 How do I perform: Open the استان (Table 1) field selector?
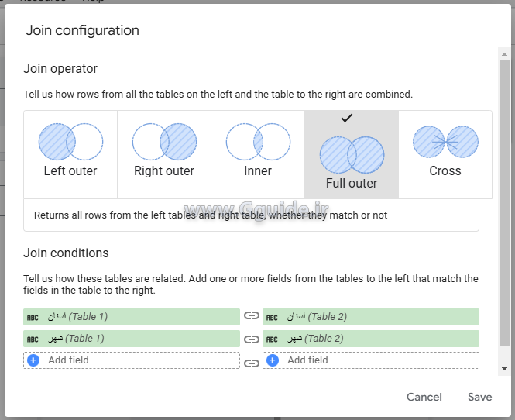[x=132, y=317]
